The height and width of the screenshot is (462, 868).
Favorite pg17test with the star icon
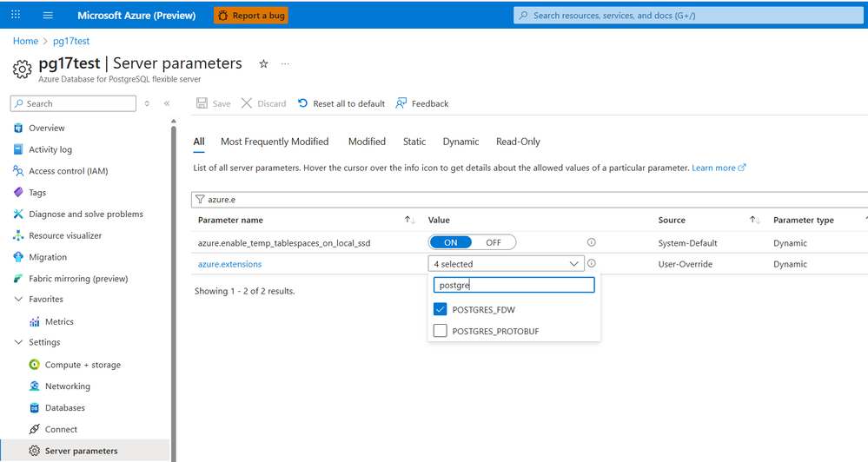coord(263,63)
